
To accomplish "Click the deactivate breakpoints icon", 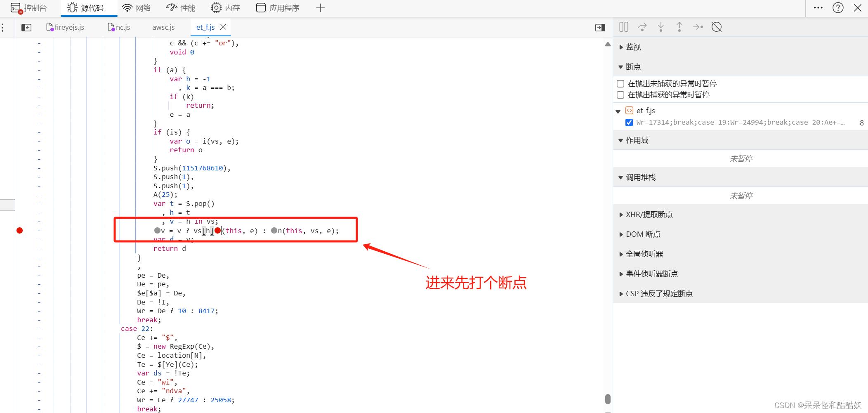I will pyautogui.click(x=717, y=27).
